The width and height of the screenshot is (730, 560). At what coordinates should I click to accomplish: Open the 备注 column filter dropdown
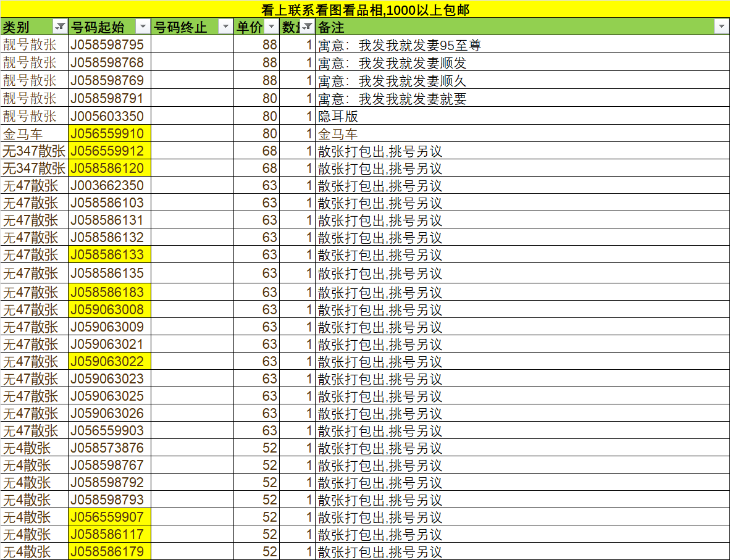[x=721, y=27]
